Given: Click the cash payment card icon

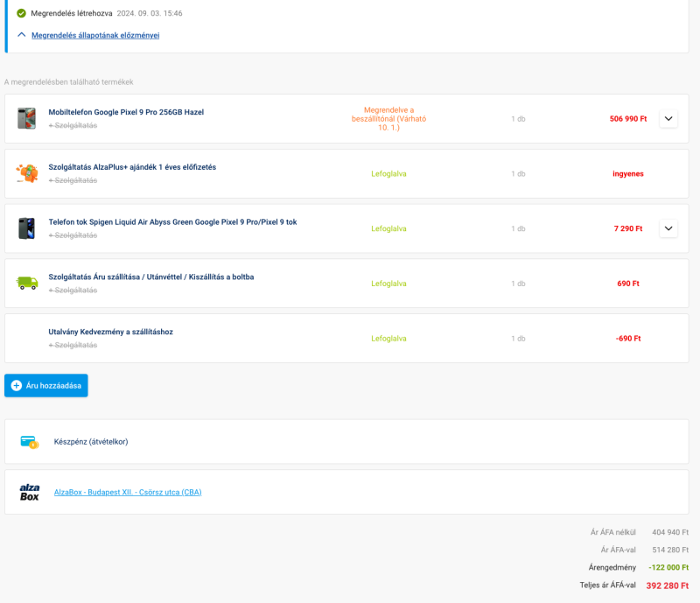Looking at the screenshot, I should pyautogui.click(x=29, y=442).
